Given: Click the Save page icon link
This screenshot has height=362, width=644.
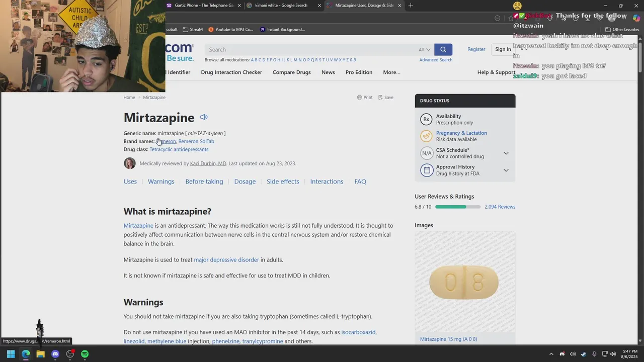Looking at the screenshot, I should click(386, 98).
